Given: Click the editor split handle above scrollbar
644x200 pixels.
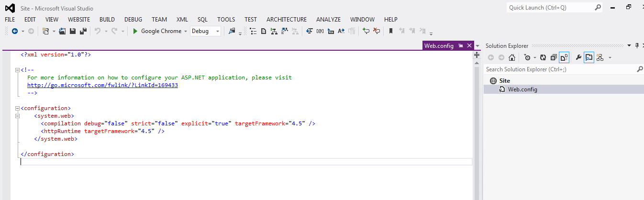Looking at the screenshot, I should 477,55.
